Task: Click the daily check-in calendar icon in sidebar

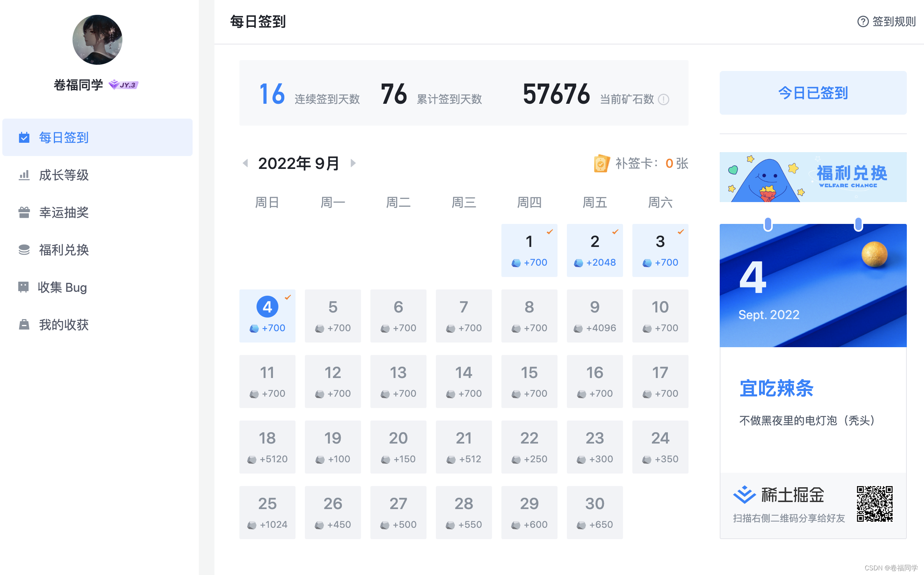Action: point(24,137)
